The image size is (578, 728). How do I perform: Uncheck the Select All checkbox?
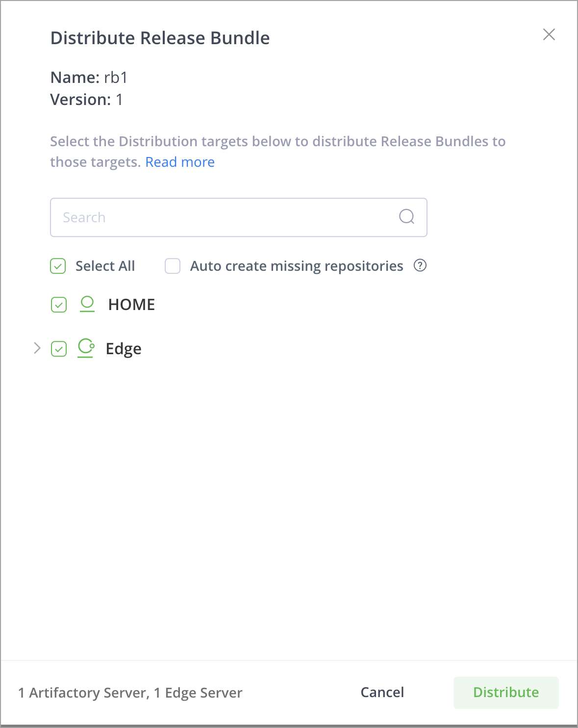(x=58, y=266)
